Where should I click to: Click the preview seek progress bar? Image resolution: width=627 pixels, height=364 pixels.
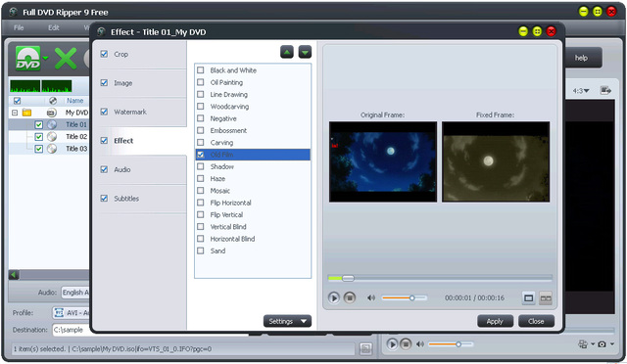click(x=440, y=278)
